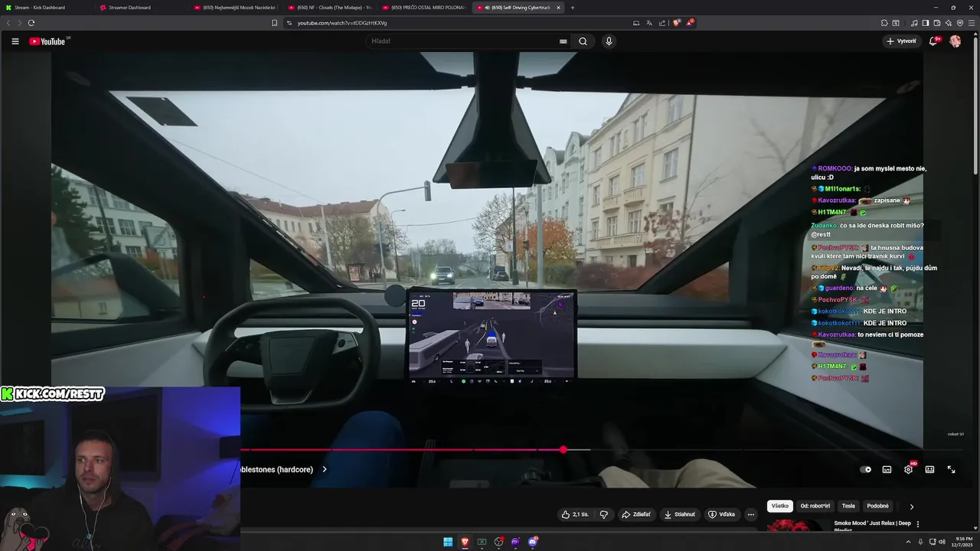The height and width of the screenshot is (551, 980).
Task: Open the on-screen keyboard in the search box
Action: 563,41
